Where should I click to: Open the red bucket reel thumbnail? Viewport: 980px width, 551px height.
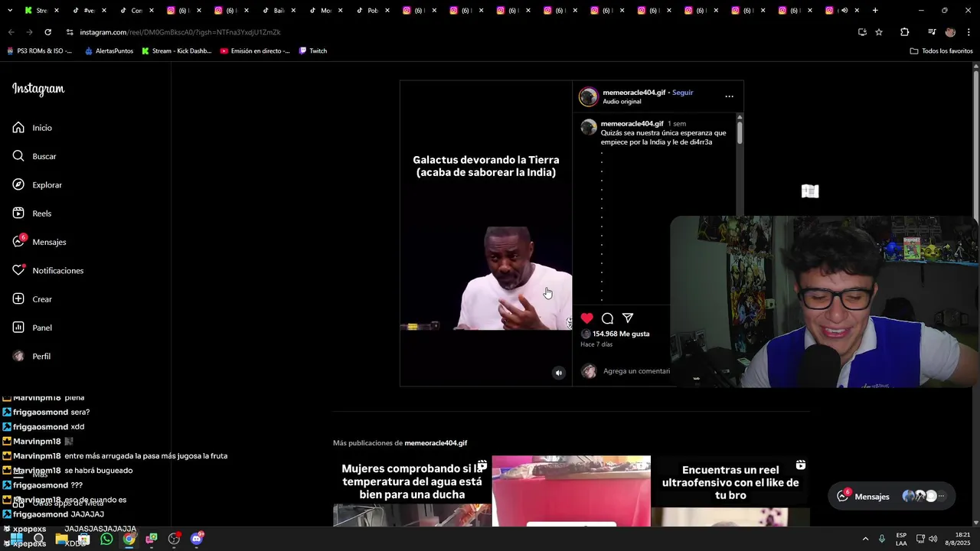(x=571, y=491)
